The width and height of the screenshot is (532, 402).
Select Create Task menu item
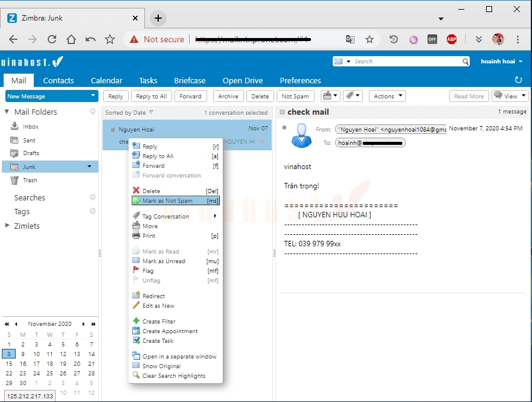pyautogui.click(x=175, y=340)
